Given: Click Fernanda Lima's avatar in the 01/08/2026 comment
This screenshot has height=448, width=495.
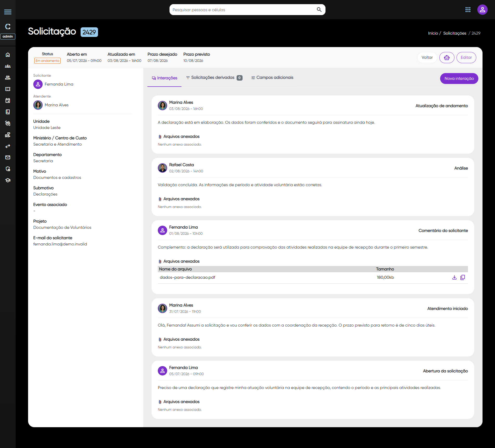Looking at the screenshot, I should pos(162,230).
